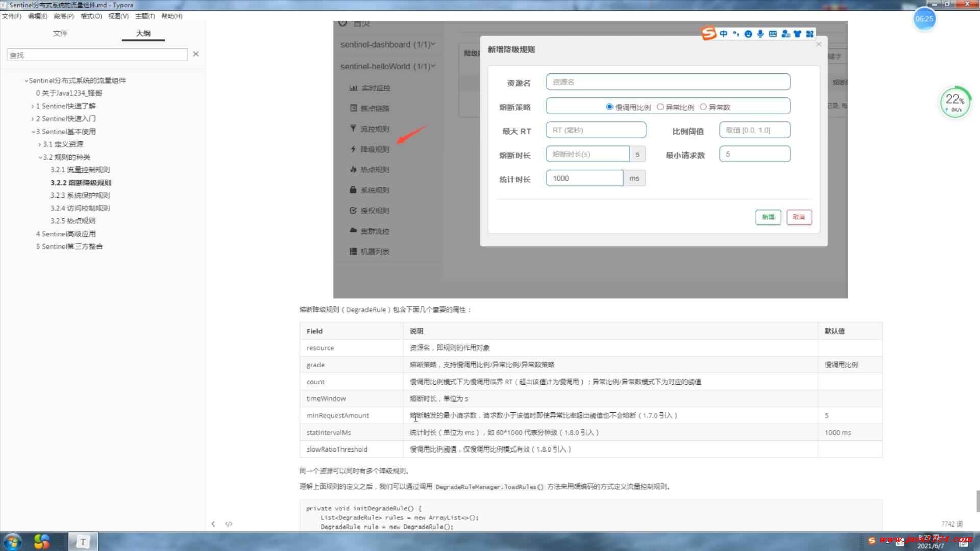The image size is (980, 551).
Task: Click the 集群流控 cloud icon in image
Action: [353, 231]
